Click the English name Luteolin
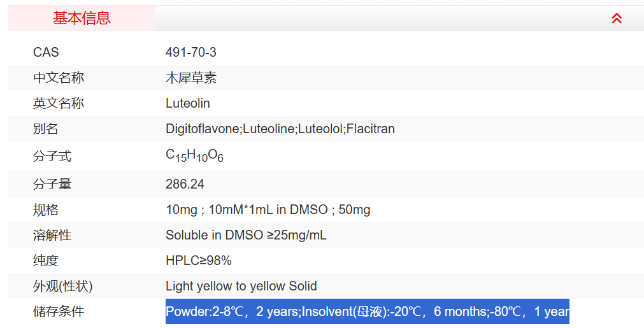 (x=188, y=103)
